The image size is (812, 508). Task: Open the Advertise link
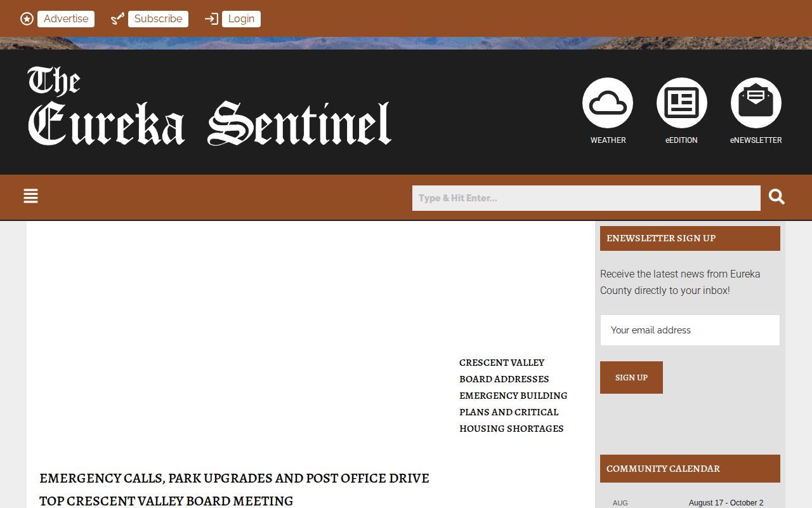click(x=66, y=19)
